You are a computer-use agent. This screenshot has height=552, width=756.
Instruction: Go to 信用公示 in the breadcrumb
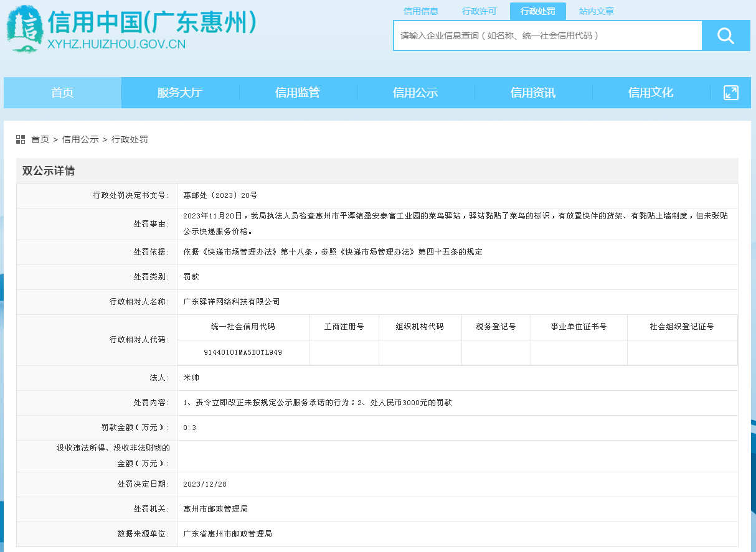[x=80, y=139]
